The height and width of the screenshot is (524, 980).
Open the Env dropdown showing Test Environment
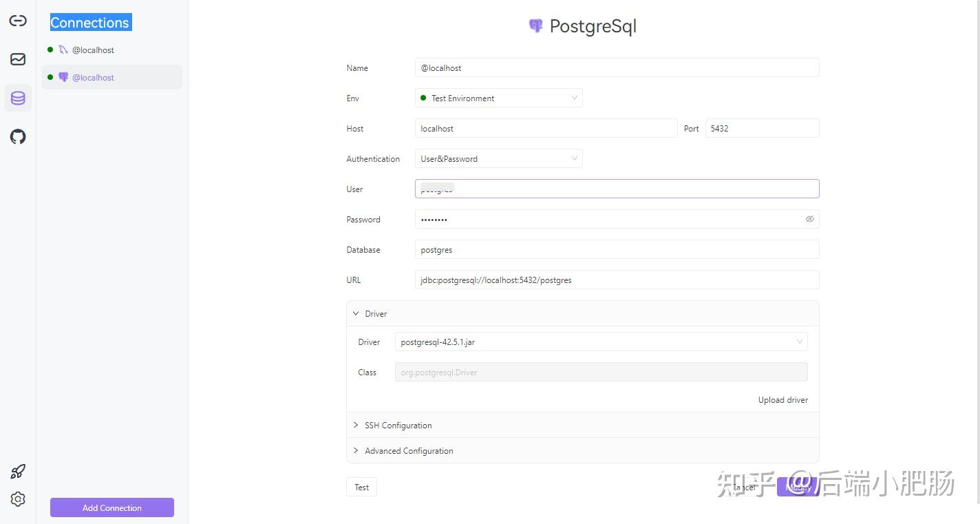pos(498,98)
